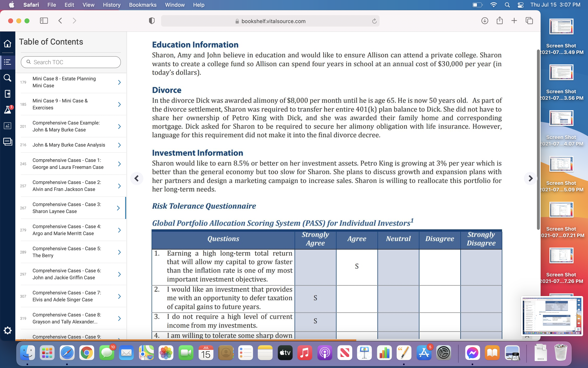The width and height of the screenshot is (588, 368).
Task: Open Control Center in menu bar
Action: [520, 5]
